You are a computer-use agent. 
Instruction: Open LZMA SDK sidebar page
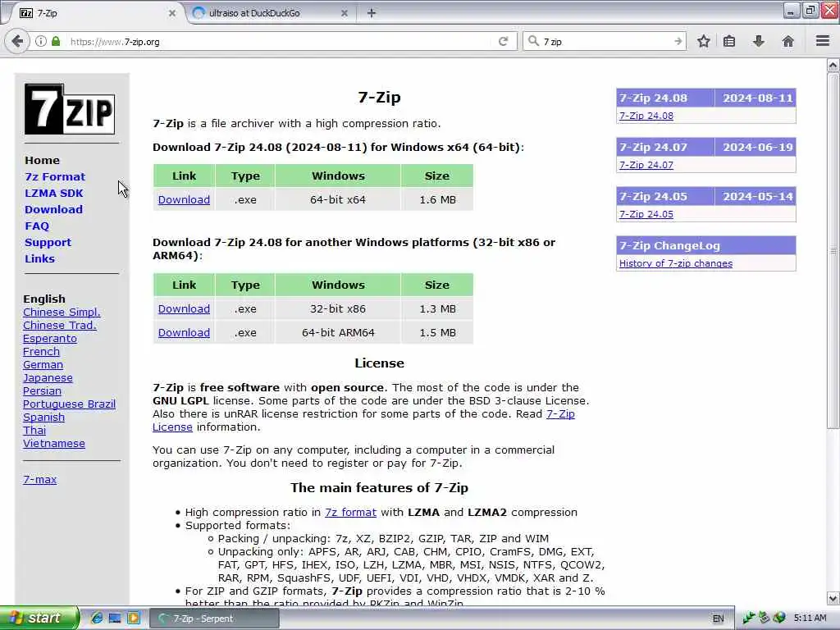pos(54,193)
